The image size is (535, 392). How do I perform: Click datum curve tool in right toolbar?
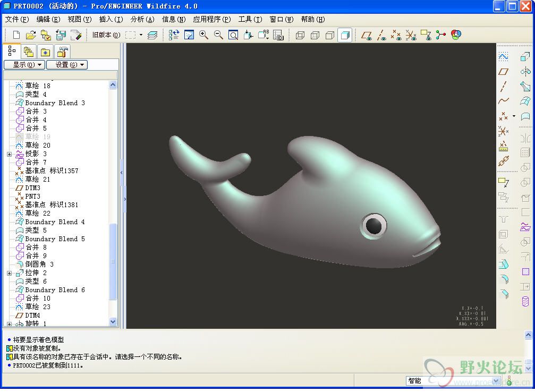tap(503, 101)
